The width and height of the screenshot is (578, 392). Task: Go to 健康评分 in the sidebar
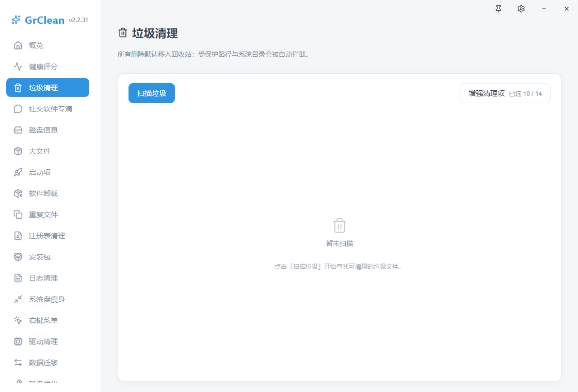[47, 67]
